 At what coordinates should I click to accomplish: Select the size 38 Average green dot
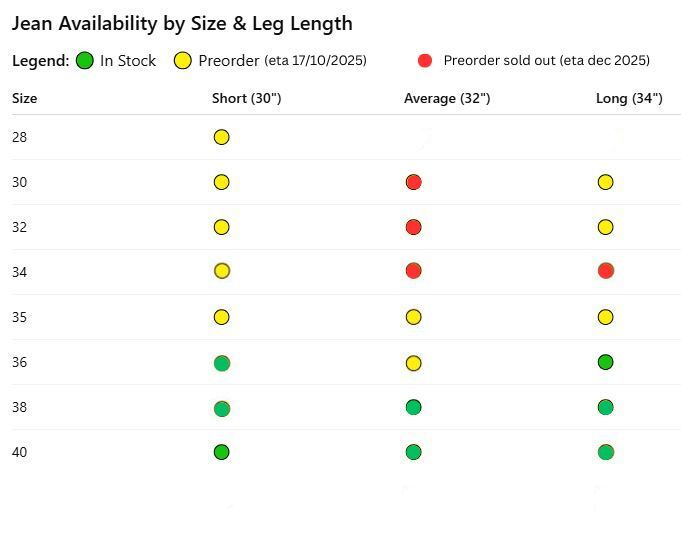click(x=413, y=407)
